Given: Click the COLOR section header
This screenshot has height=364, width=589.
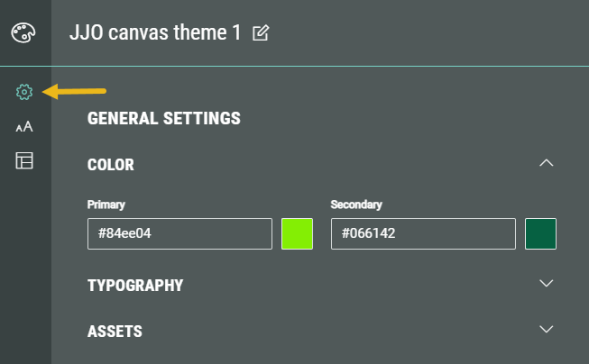Looking at the screenshot, I should (x=111, y=165).
